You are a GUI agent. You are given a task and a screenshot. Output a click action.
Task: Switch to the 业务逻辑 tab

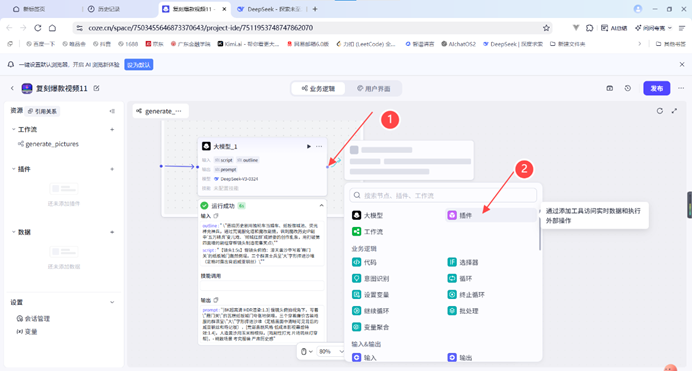(x=318, y=89)
